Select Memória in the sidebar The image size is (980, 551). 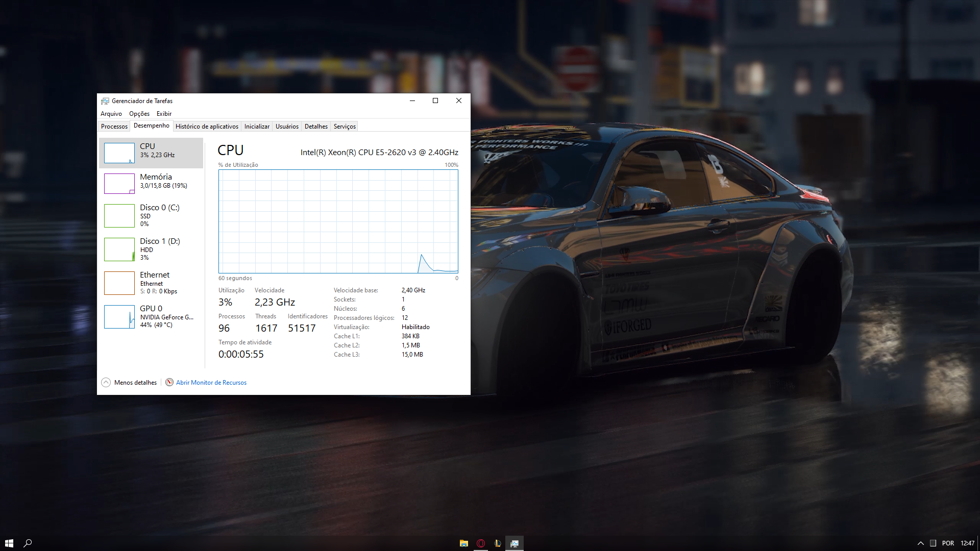click(x=151, y=184)
